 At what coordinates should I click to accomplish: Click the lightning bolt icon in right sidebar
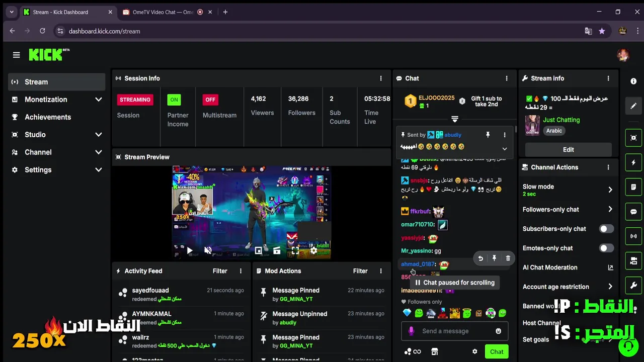tap(633, 162)
